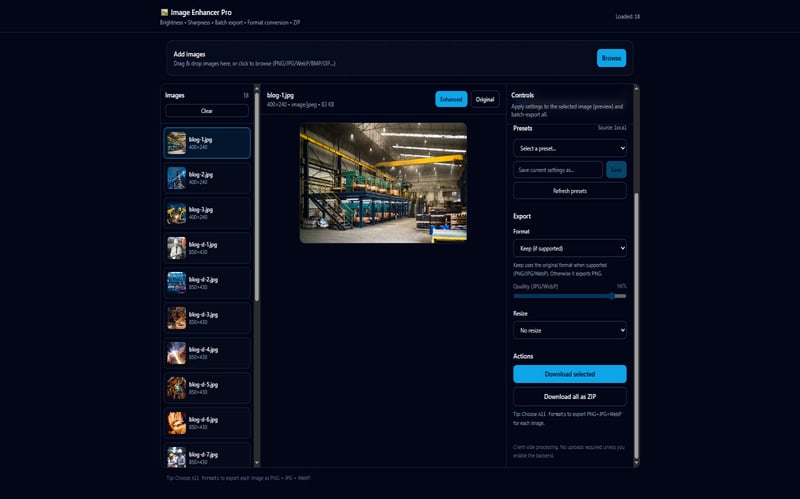Focus the Save current settings as field
800x499 pixels.
[558, 169]
